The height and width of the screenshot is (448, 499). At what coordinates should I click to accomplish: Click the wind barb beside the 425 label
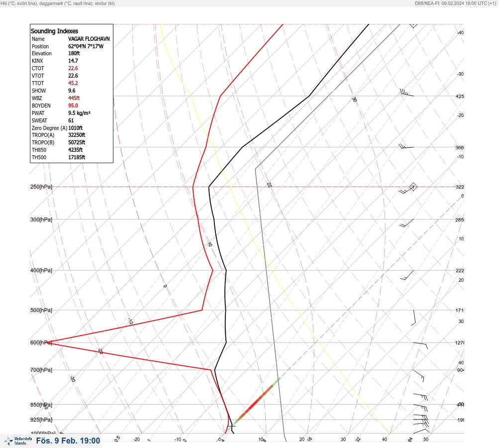[406, 93]
